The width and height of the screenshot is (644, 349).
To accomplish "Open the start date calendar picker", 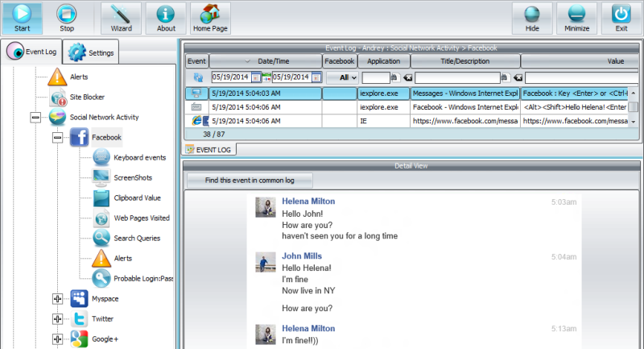I will [x=256, y=77].
